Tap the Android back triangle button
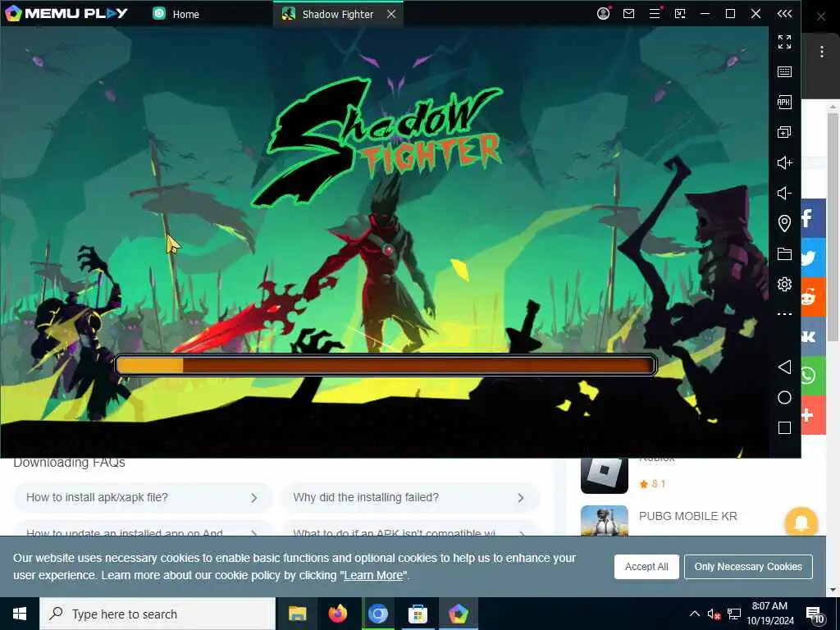Image resolution: width=840 pixels, height=630 pixels. [784, 367]
